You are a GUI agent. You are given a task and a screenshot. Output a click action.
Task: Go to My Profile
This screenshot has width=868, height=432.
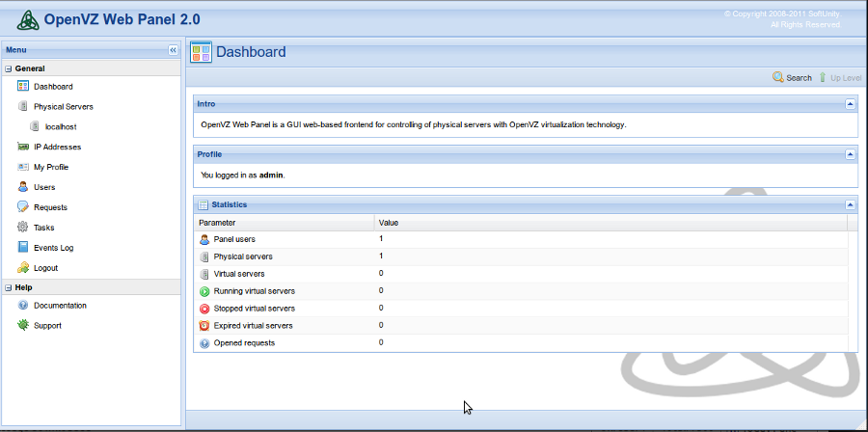pos(51,167)
